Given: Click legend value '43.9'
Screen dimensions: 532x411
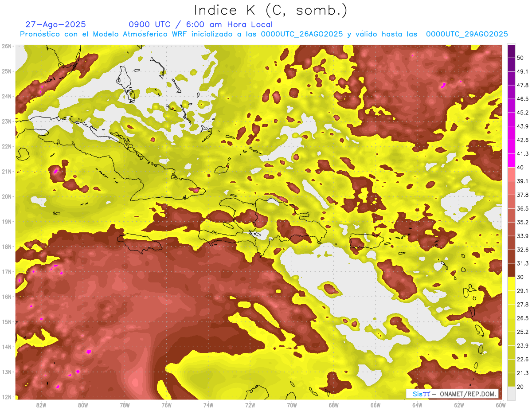Looking at the screenshot, I should (522, 126).
